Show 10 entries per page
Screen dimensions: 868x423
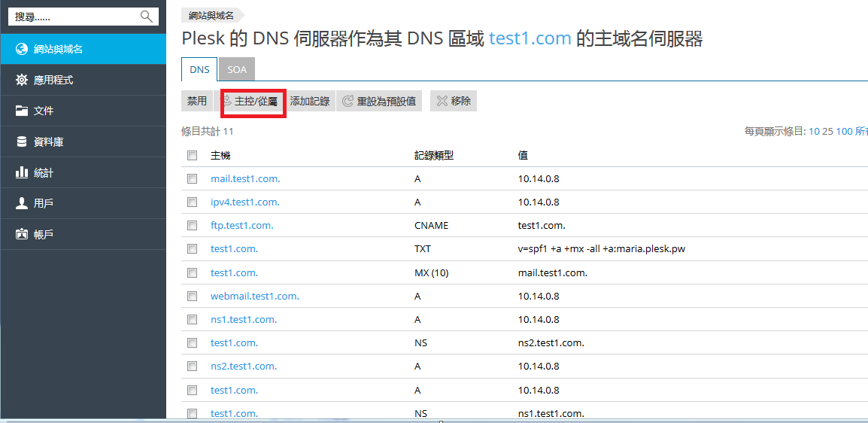click(x=814, y=132)
